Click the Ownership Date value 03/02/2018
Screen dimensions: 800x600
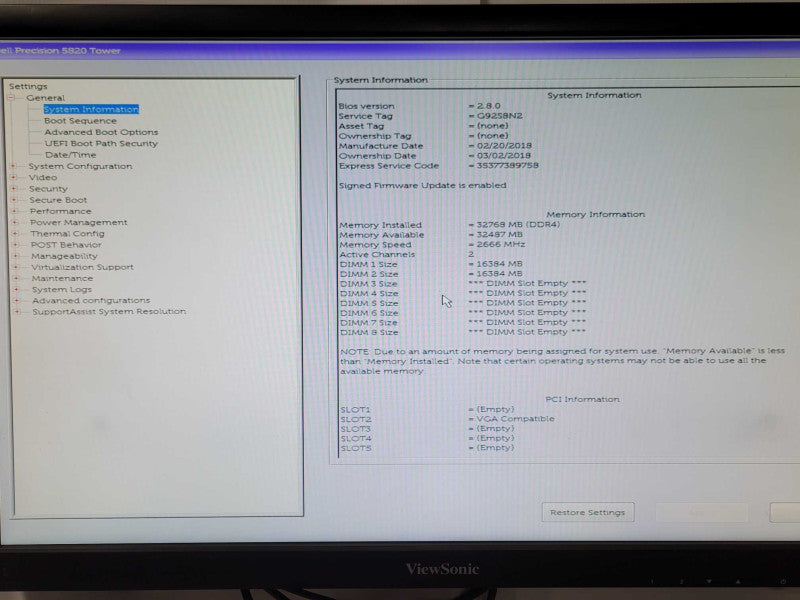click(504, 155)
